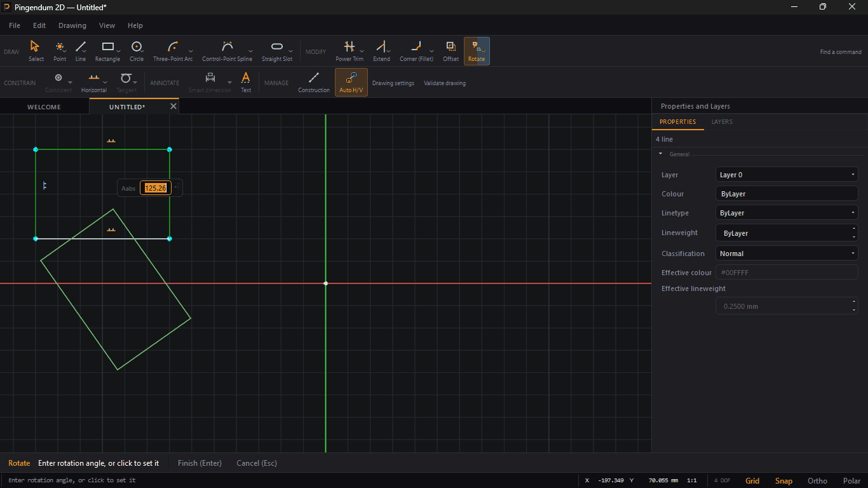Open the View menu
868x488 pixels.
click(107, 25)
